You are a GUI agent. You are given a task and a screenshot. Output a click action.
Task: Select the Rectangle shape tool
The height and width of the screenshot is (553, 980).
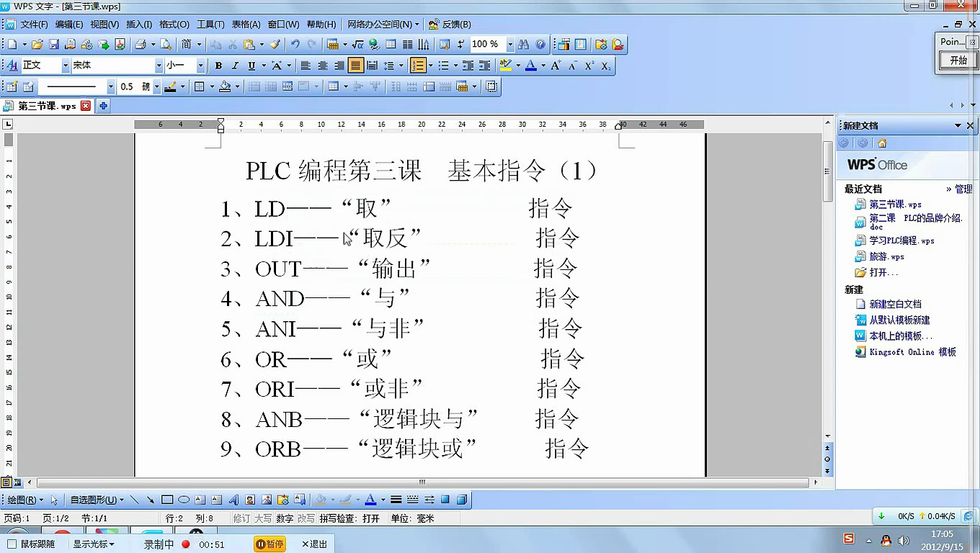pyautogui.click(x=166, y=499)
